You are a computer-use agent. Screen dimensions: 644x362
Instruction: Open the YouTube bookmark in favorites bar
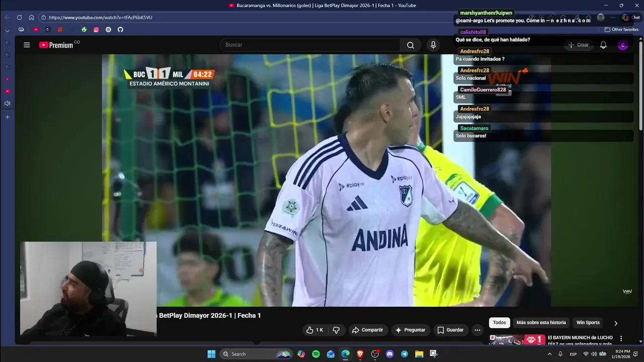click(x=36, y=30)
